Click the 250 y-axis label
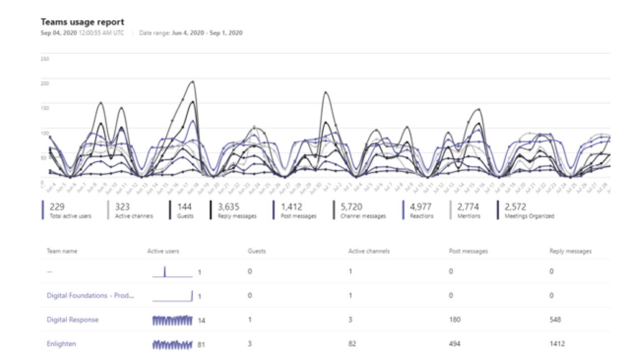This screenshot has width=644, height=362. coord(45,59)
